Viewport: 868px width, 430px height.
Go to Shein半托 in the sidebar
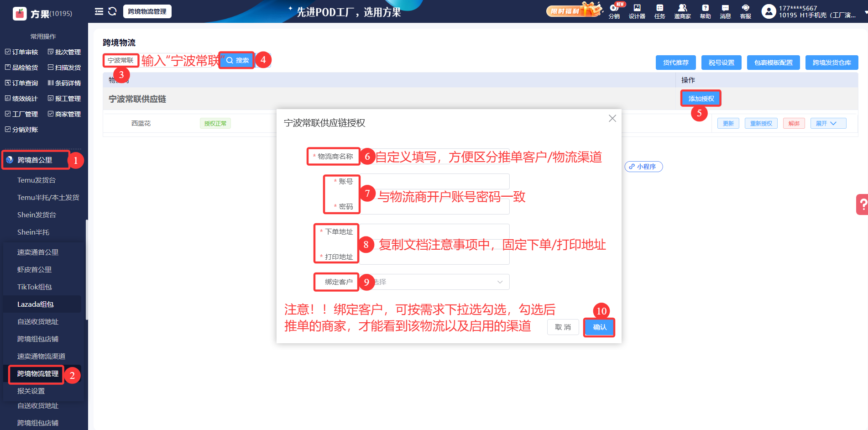pos(33,232)
